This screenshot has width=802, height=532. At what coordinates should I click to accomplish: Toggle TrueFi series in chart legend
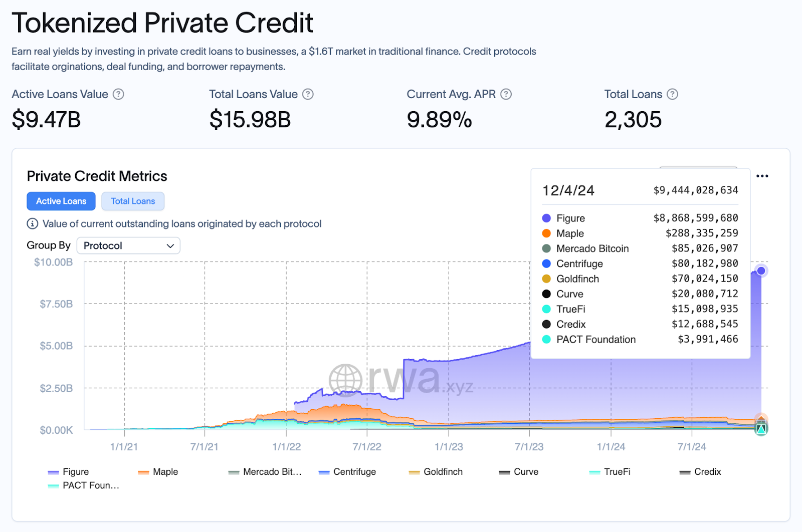coord(610,472)
